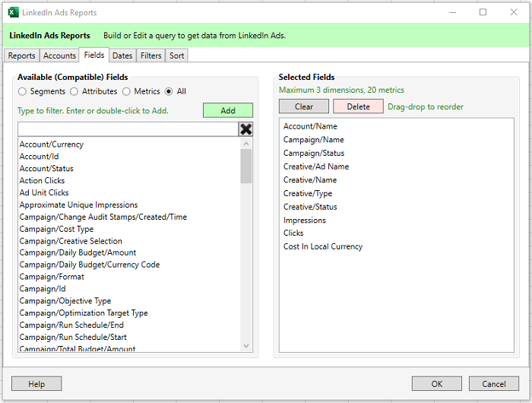The width and height of the screenshot is (532, 403).
Task: Open Help for LinkedIn Ads Reports
Action: [36, 384]
